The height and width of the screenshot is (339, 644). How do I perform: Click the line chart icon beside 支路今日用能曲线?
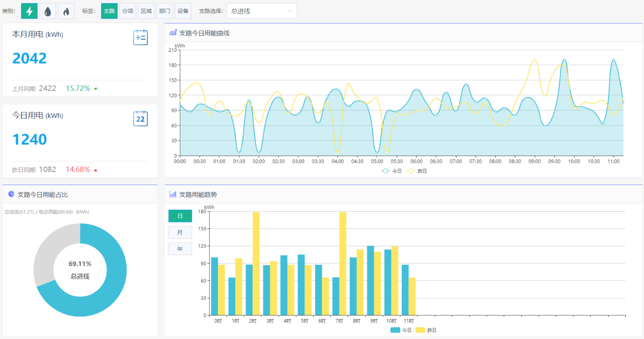tap(173, 33)
